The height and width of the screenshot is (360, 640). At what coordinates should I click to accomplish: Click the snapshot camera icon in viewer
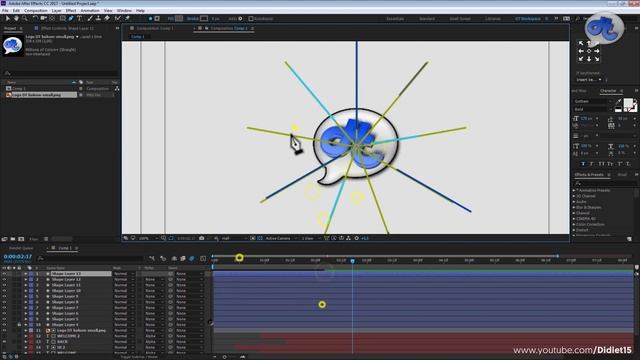[x=202, y=238]
